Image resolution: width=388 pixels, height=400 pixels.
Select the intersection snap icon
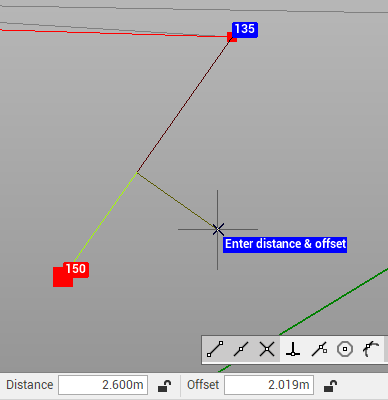pyautogui.click(x=267, y=349)
